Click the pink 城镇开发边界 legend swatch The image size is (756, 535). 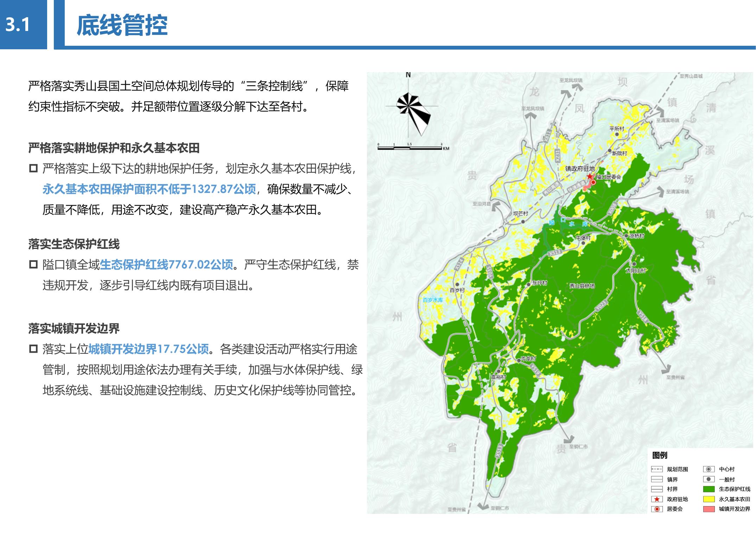(x=709, y=509)
